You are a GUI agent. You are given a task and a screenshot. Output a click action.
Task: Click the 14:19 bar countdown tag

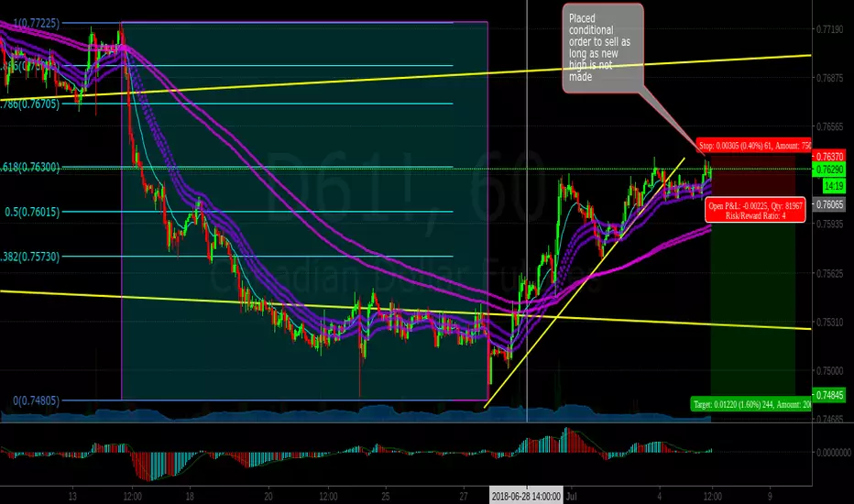[834, 186]
